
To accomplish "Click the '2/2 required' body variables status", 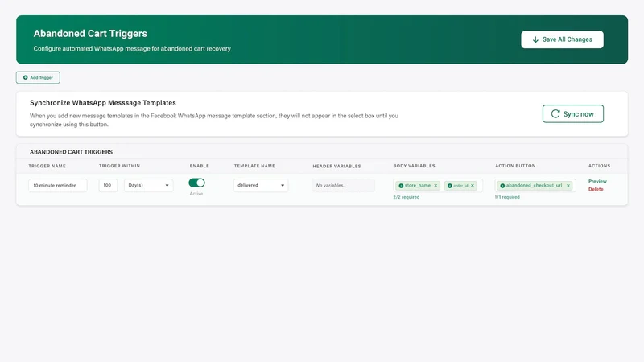I will [407, 197].
